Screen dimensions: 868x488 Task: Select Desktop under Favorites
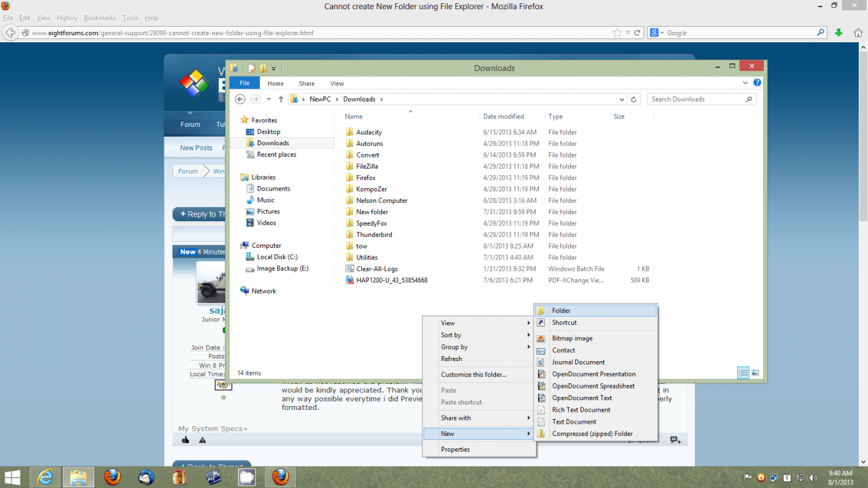269,131
